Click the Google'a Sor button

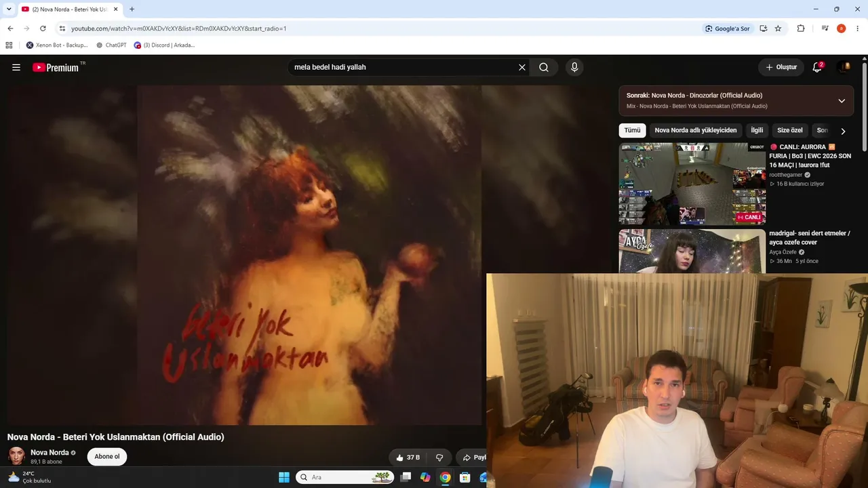coord(728,28)
